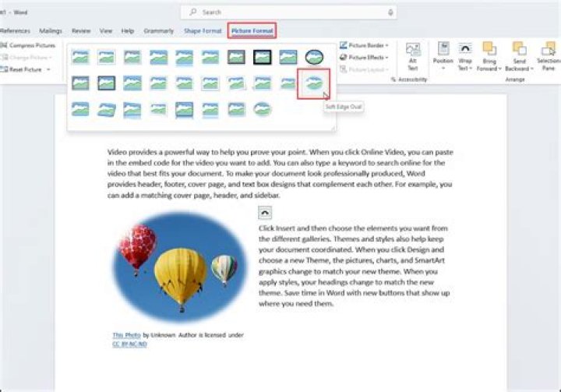Screen dimensions: 561x392
Task: Open the Grammarly tab
Action: [x=158, y=31]
